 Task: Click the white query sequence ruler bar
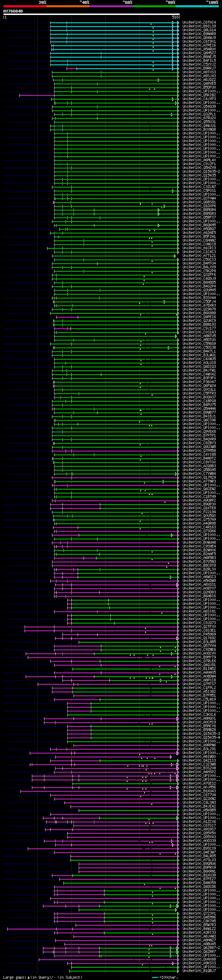(x=92, y=15)
